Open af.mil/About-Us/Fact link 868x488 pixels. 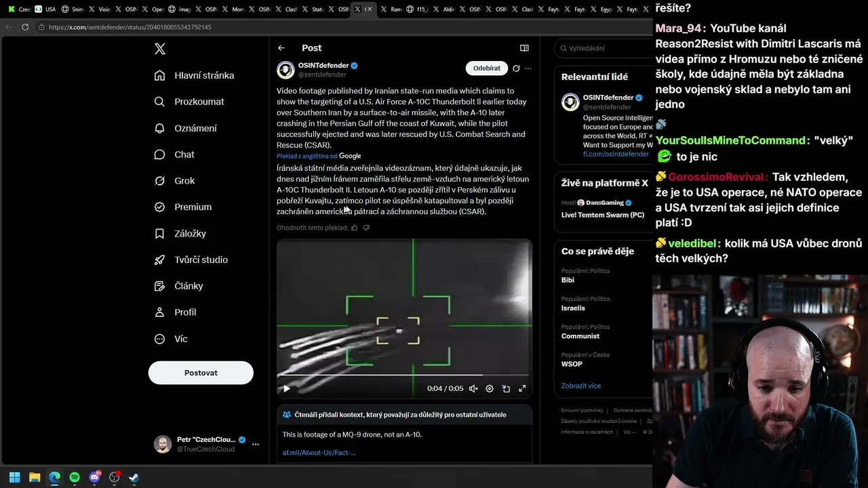[319, 452]
